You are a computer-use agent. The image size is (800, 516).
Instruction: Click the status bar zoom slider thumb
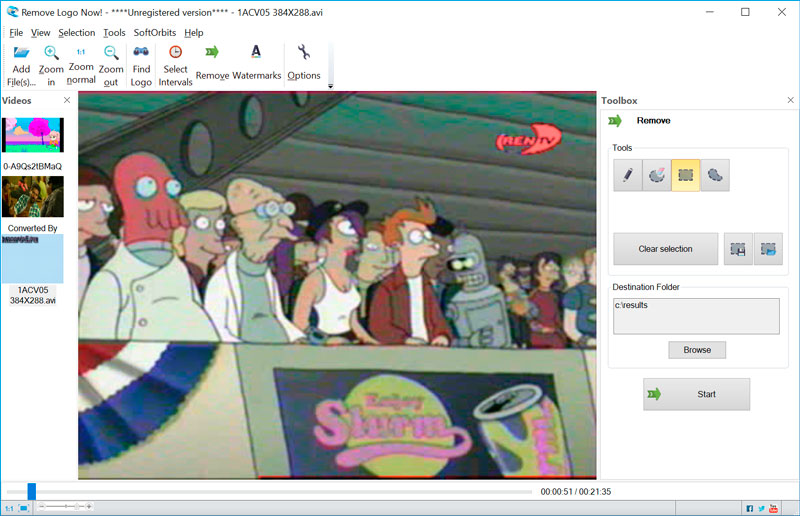(77, 507)
